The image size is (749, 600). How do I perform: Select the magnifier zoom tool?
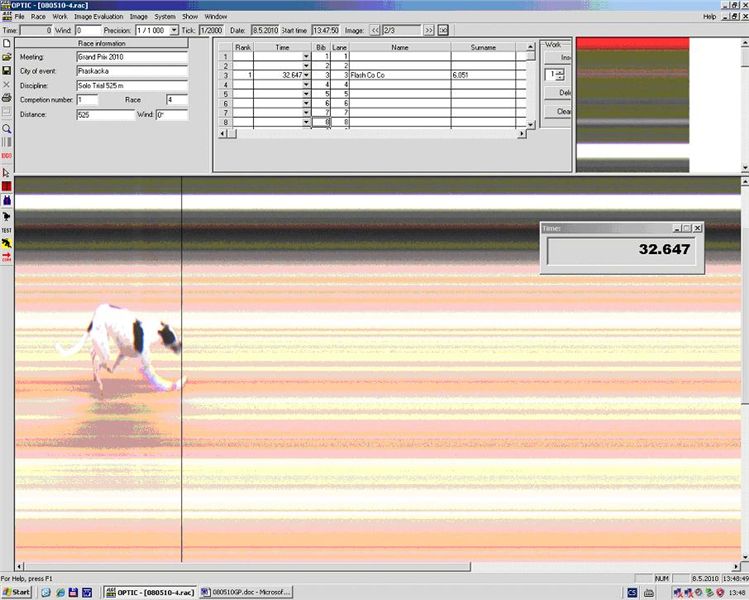point(7,129)
